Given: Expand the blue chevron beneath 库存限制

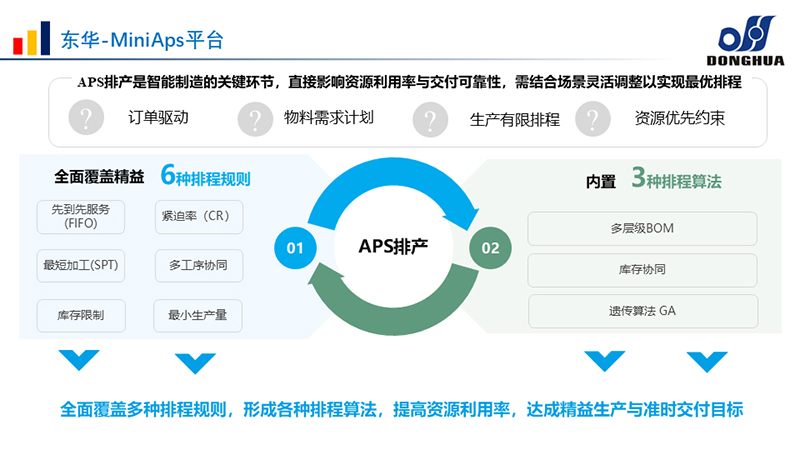Looking at the screenshot, I should pos(80,359).
